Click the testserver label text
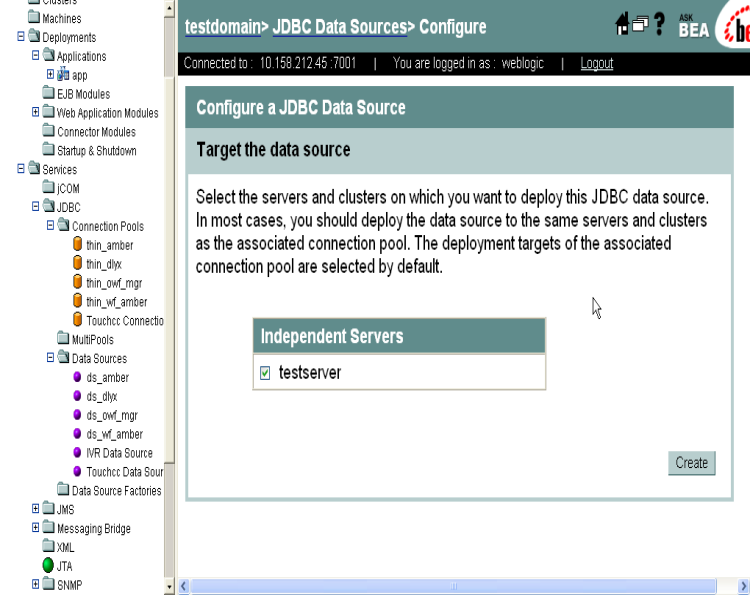The height and width of the screenshot is (595, 750). (x=309, y=373)
